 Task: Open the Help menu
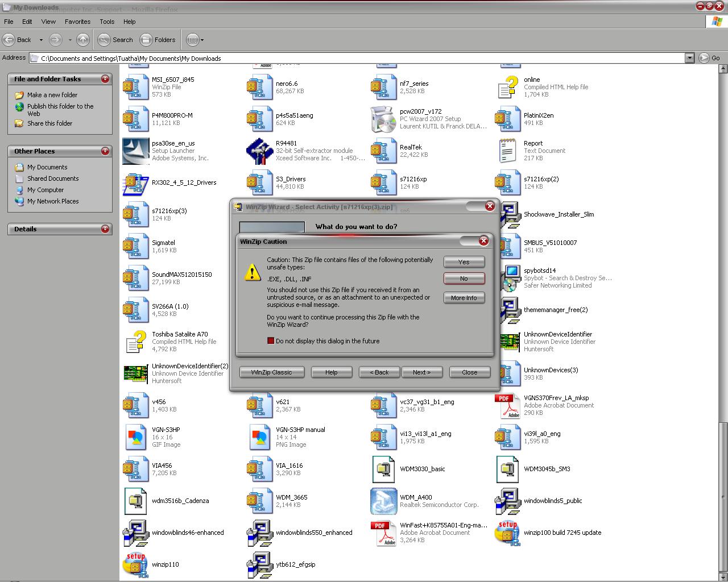(x=130, y=22)
